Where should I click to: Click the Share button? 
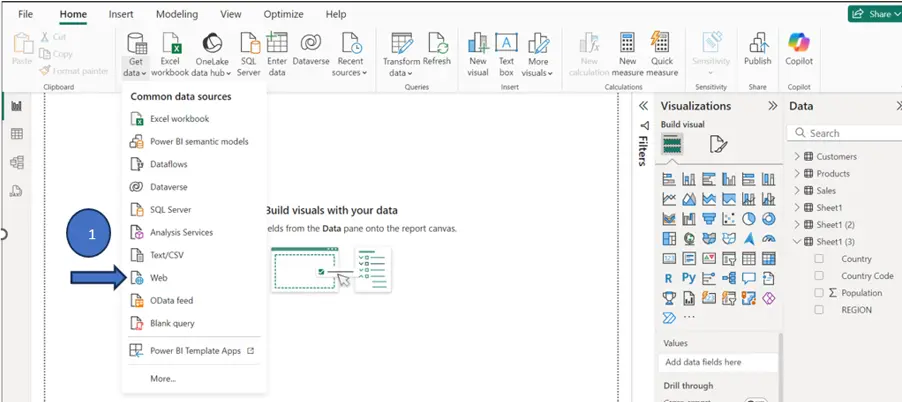tap(874, 14)
